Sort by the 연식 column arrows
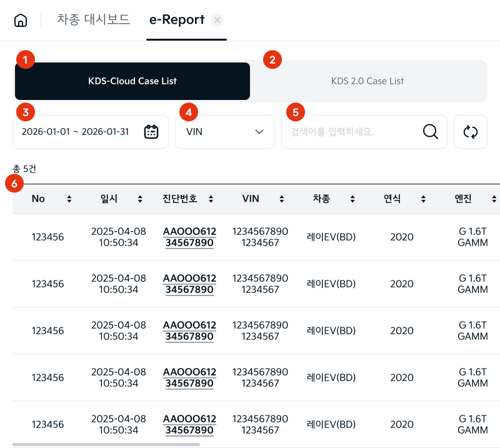 (x=423, y=199)
